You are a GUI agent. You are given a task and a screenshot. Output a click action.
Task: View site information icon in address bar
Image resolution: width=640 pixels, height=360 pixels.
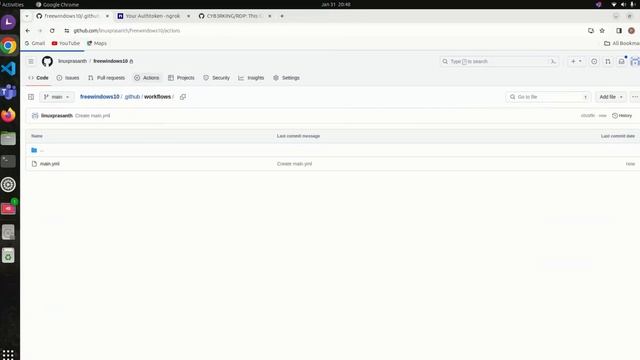click(x=67, y=31)
